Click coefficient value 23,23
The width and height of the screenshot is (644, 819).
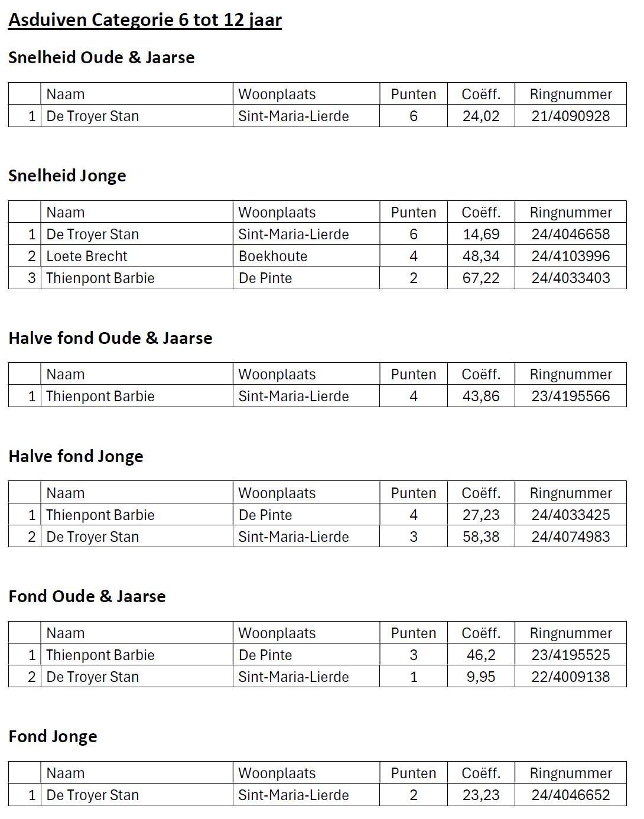(481, 795)
